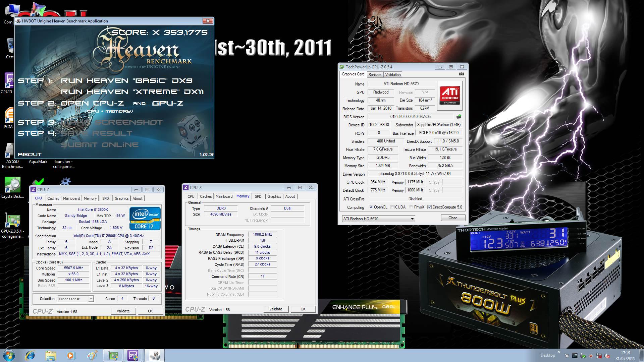This screenshot has height=362, width=644.
Task: Click GPU-Z link in Heaven app
Action: pyautogui.click(x=168, y=103)
